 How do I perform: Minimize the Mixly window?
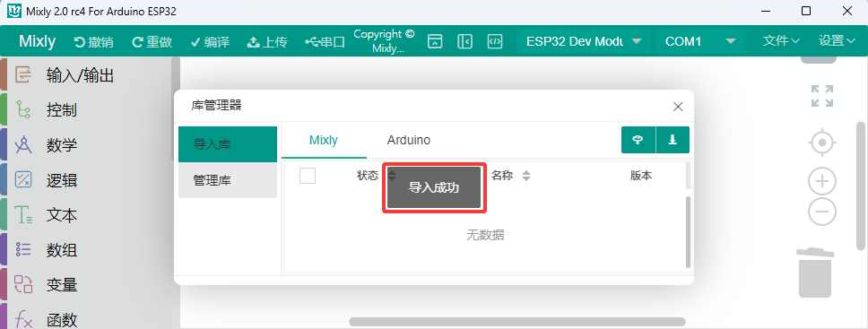click(x=766, y=11)
